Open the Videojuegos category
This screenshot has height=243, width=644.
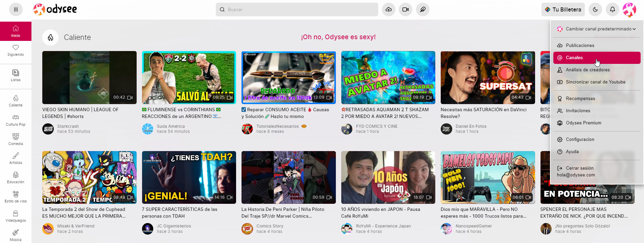tap(16, 217)
